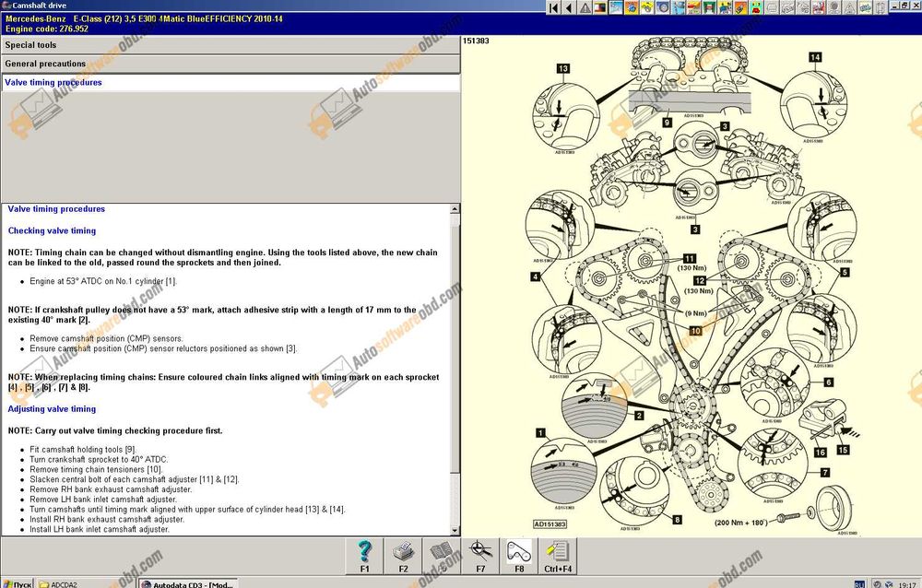Click the '(200 Nm + 180°)' torque label
Image resolution: width=922 pixels, height=588 pixels.
(x=741, y=523)
